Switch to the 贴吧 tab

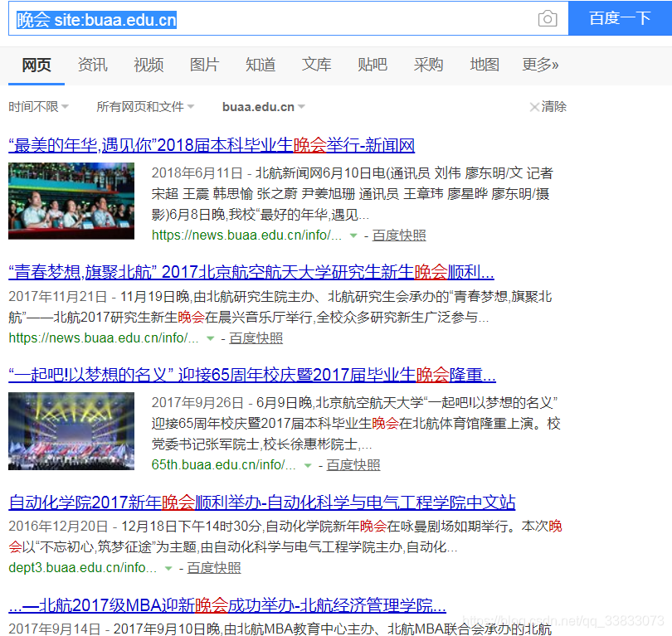(x=373, y=65)
